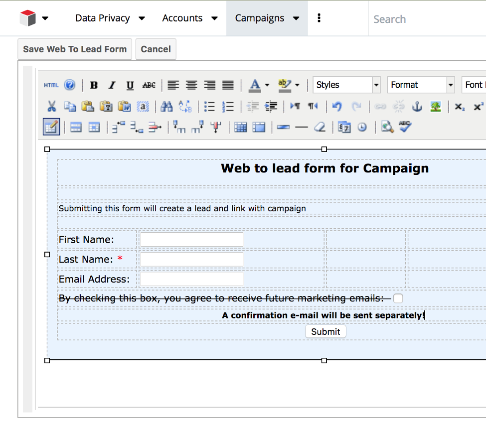Click the Bold formatting icon

pyautogui.click(x=94, y=85)
